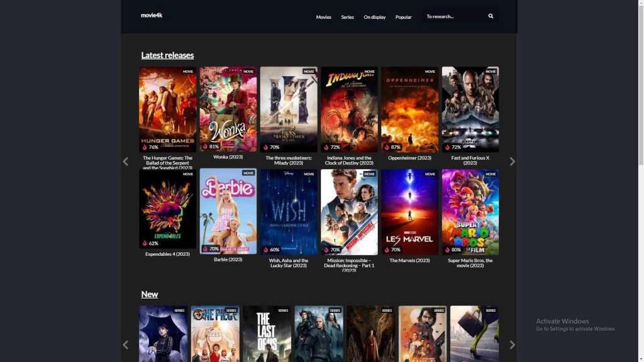Open the Oppenheimer poster
644x362 pixels.
[410, 109]
